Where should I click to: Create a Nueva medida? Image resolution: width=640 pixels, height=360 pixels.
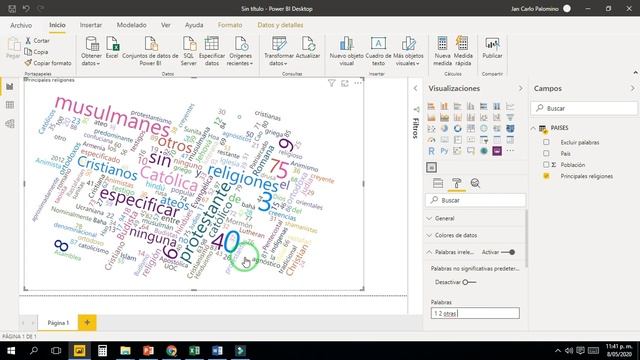tap(442, 51)
